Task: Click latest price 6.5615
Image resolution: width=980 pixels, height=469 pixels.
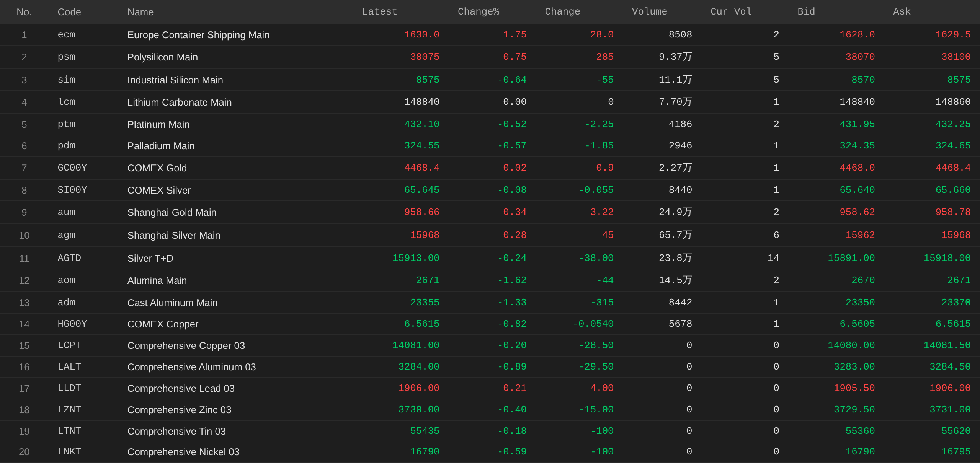Action: [x=422, y=324]
